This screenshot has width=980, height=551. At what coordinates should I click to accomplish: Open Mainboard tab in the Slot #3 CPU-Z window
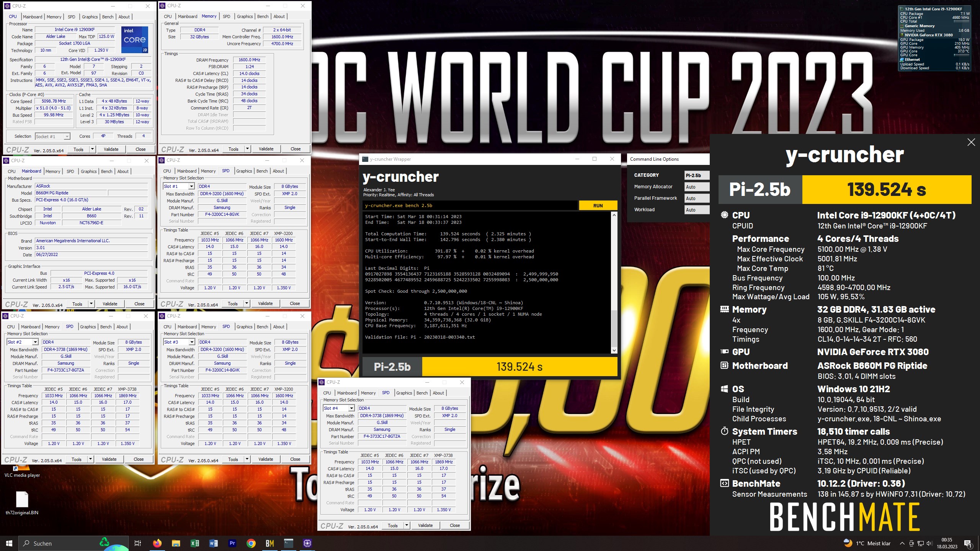(x=187, y=327)
